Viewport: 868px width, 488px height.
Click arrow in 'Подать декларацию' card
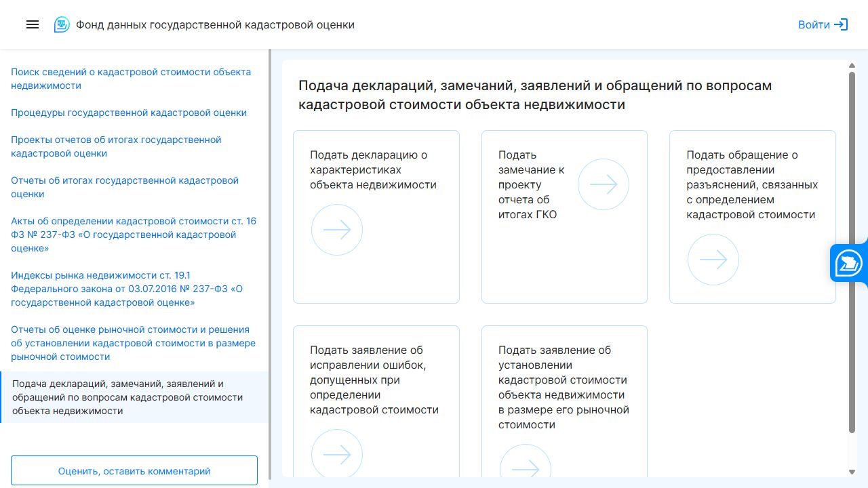(337, 230)
